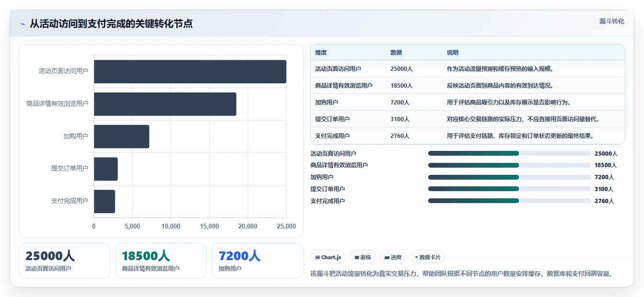
Task: Click the 提交订单用户 cell in the table
Action: tap(332, 119)
